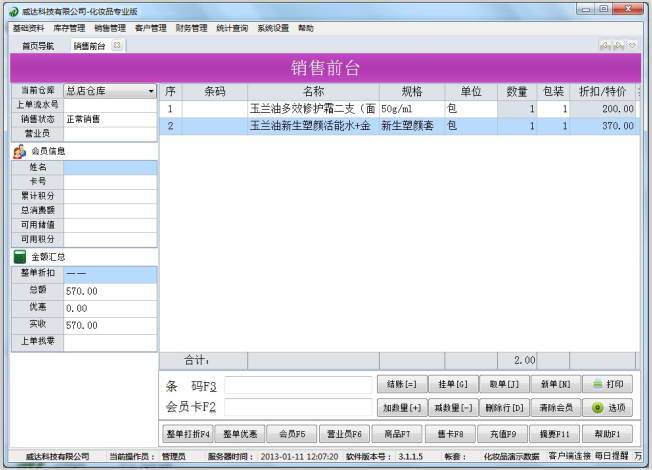
Task: Close the 销售前台 tab with its X
Action: [117, 45]
